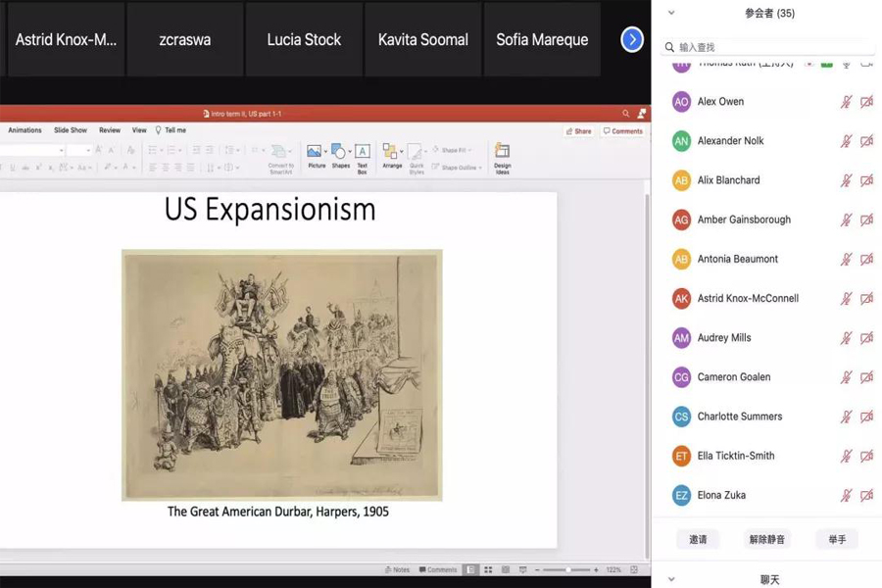Click the account icon in PowerPoint title bar
Image resolution: width=882 pixels, height=588 pixels.
point(641,114)
